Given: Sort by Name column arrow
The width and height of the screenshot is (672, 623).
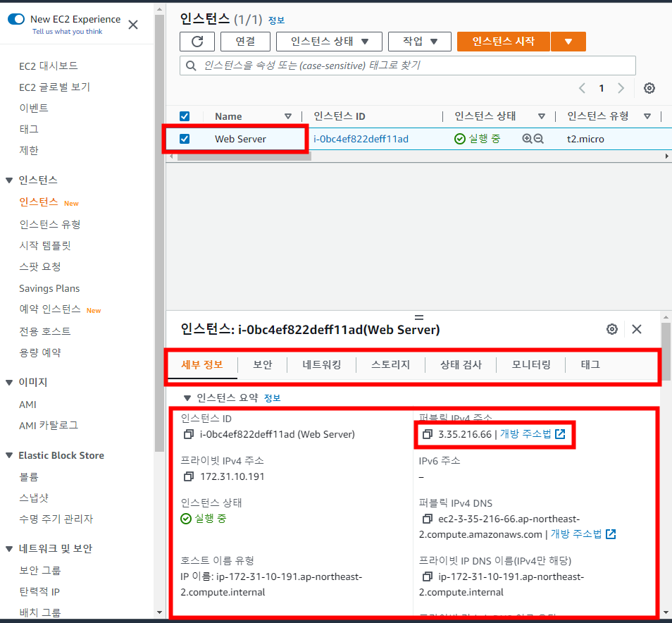Looking at the screenshot, I should 288,116.
